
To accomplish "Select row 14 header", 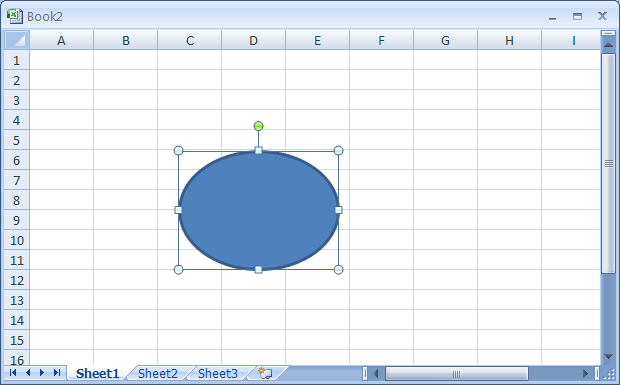I will [x=17, y=320].
